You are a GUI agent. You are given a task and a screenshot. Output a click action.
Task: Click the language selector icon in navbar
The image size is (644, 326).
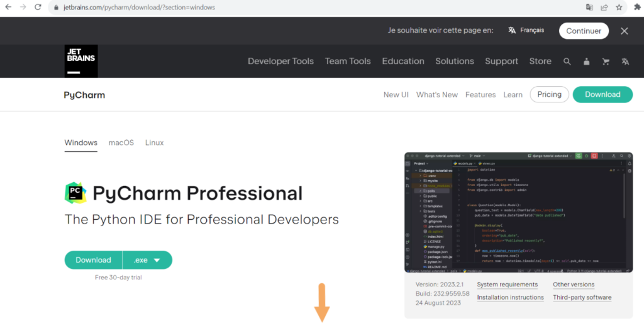(625, 62)
